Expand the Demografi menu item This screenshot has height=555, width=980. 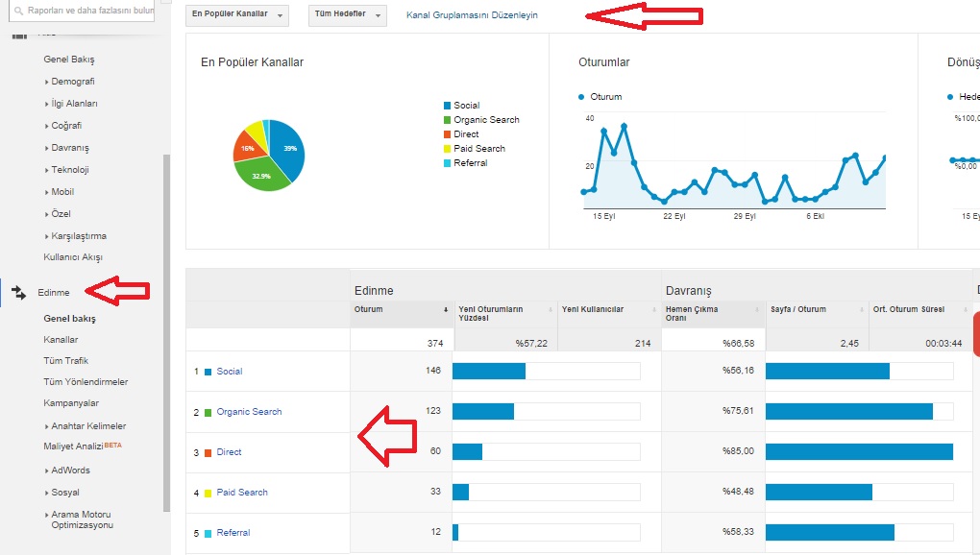72,82
